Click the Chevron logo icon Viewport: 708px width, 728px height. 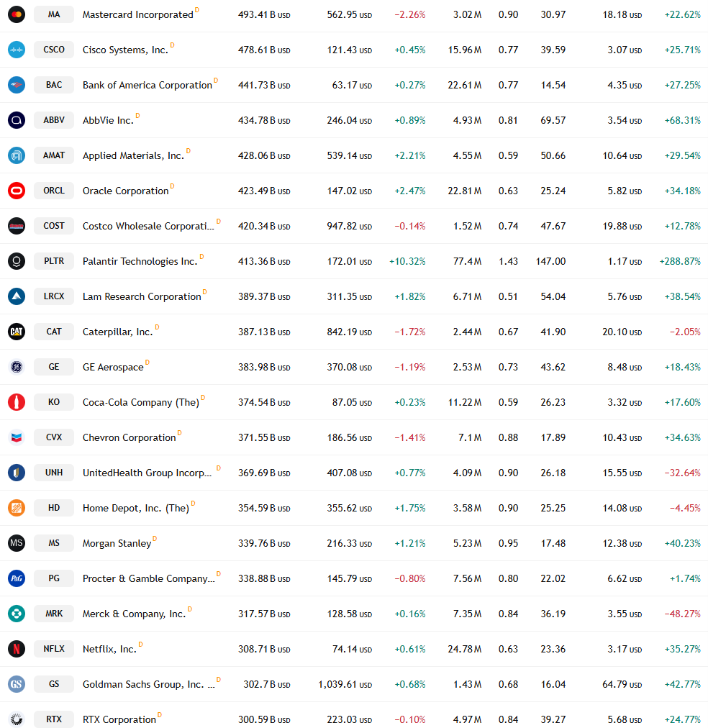[x=17, y=437]
